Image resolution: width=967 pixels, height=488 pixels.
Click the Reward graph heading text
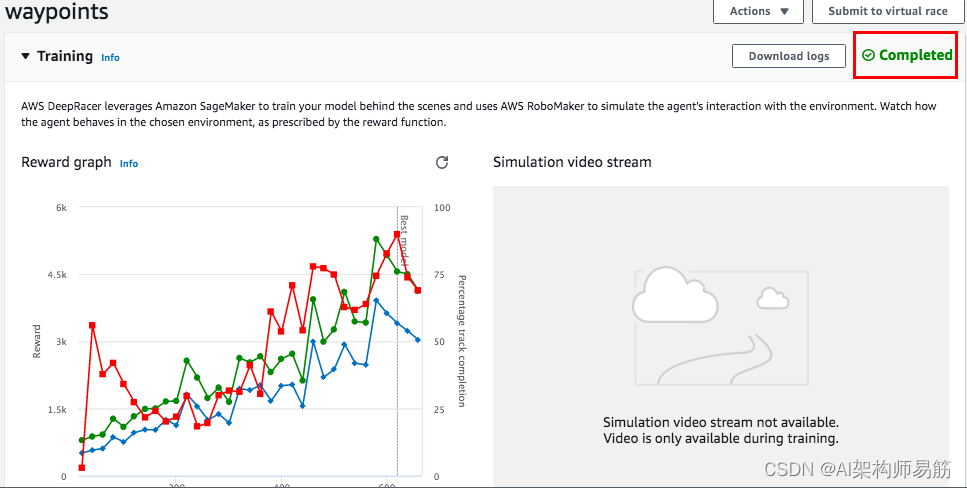(66, 162)
